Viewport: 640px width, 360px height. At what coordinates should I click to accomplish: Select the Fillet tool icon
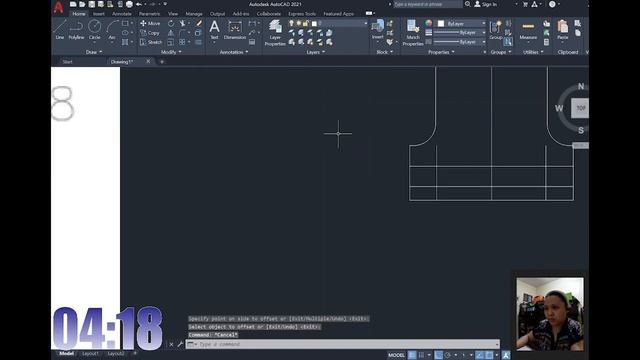point(182,33)
